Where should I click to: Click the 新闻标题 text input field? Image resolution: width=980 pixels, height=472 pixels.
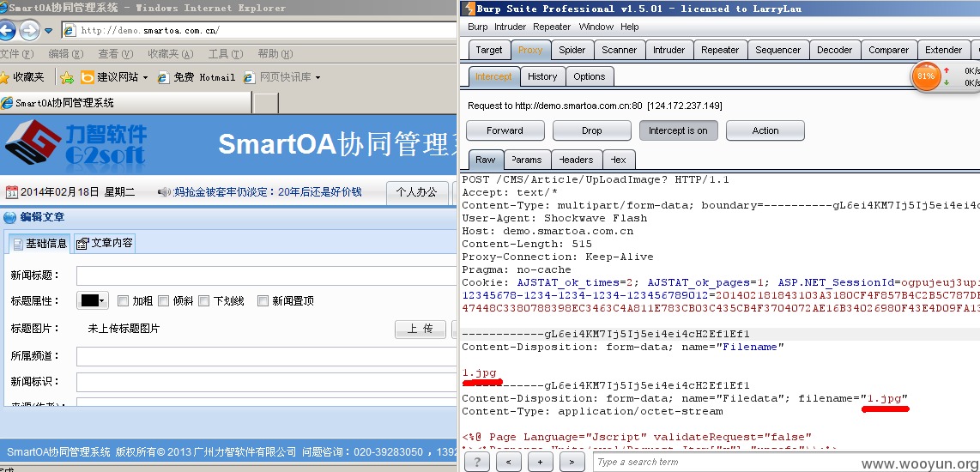point(266,275)
